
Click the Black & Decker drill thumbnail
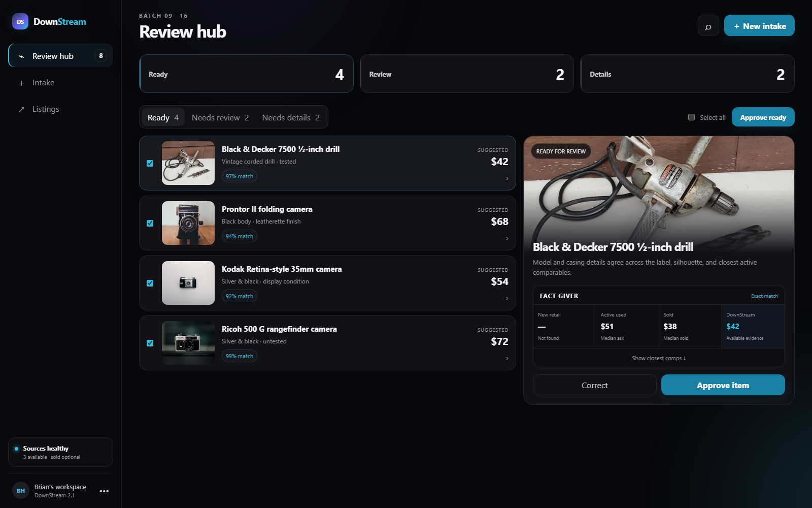188,163
